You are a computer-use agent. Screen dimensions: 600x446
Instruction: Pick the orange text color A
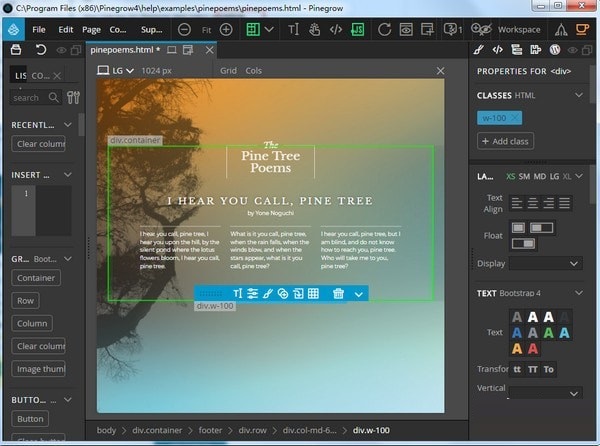click(x=517, y=348)
